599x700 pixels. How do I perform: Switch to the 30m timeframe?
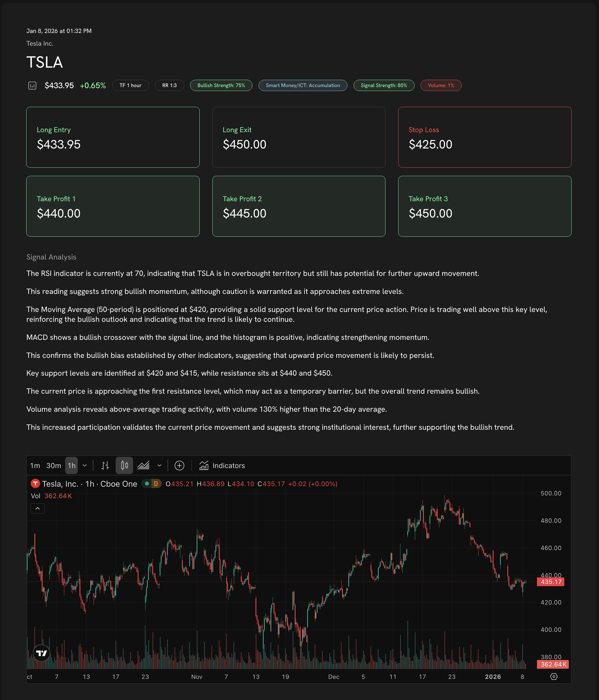pos(54,466)
